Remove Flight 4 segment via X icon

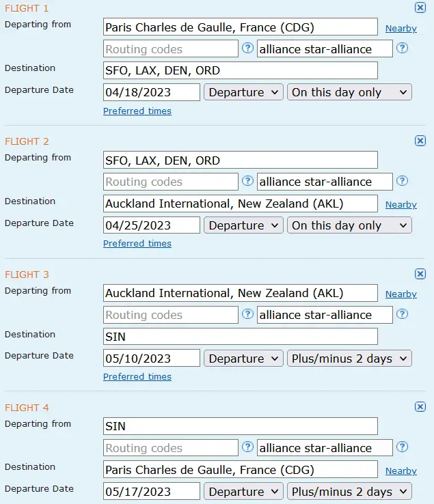(x=420, y=407)
